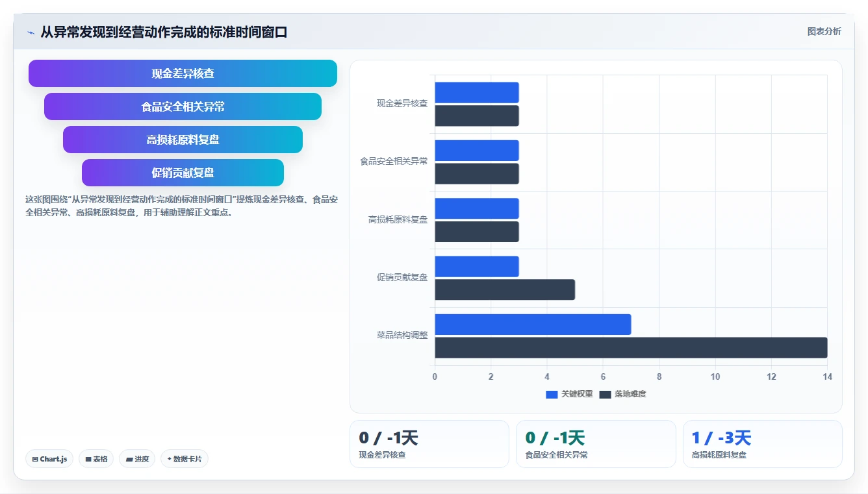Click the blue bar for 高损耗原料复盘
Image resolution: width=868 pixels, height=494 pixels.
click(x=477, y=208)
